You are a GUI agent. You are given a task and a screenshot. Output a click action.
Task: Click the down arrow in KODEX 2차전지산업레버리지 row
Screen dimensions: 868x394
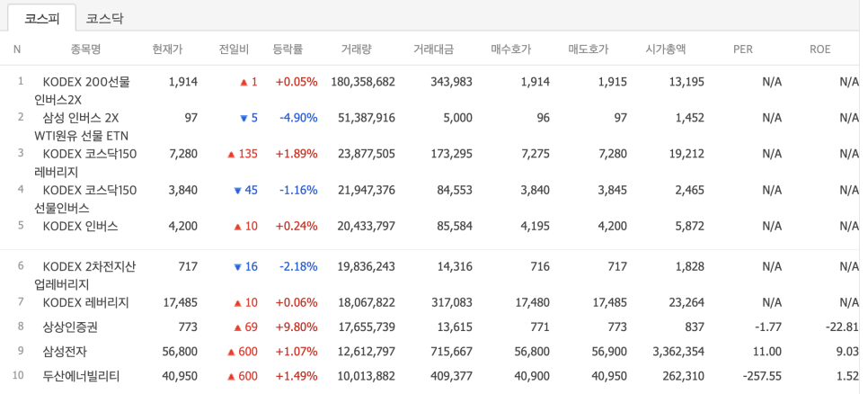coord(238,268)
